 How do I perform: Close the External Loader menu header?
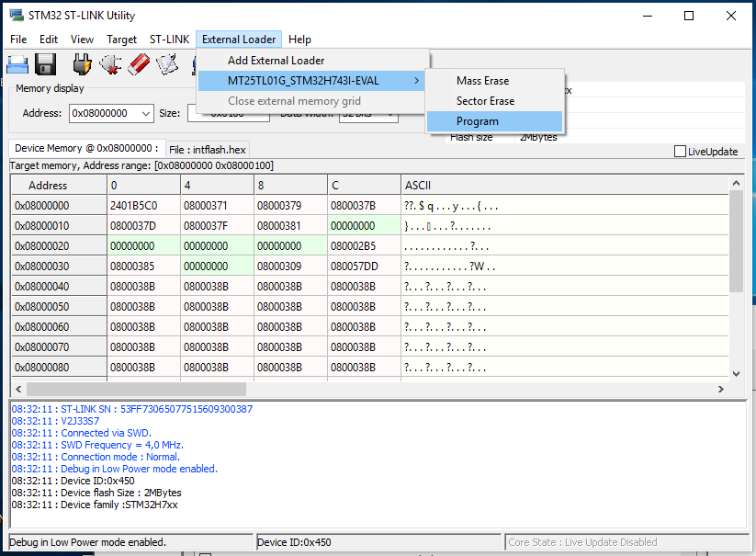[x=239, y=40]
